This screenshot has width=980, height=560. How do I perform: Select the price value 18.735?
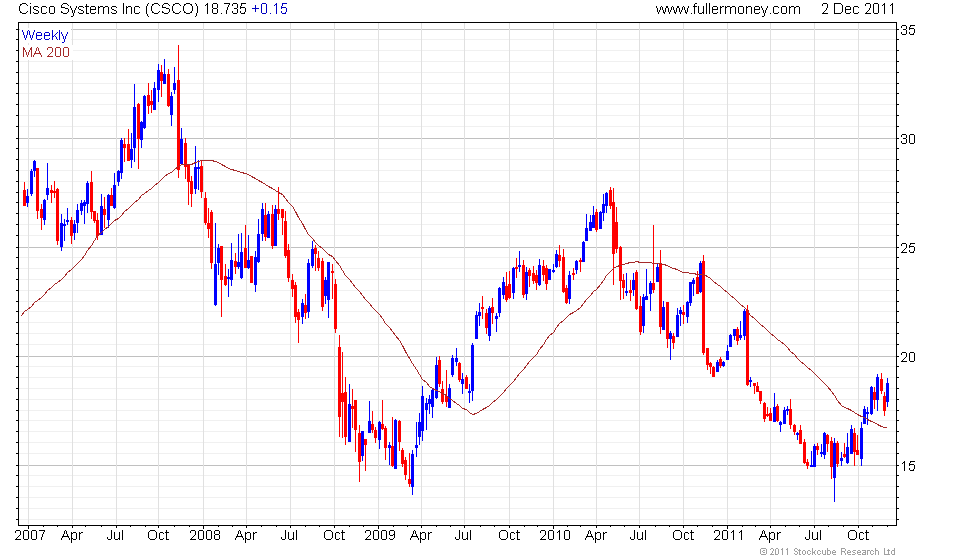point(225,9)
